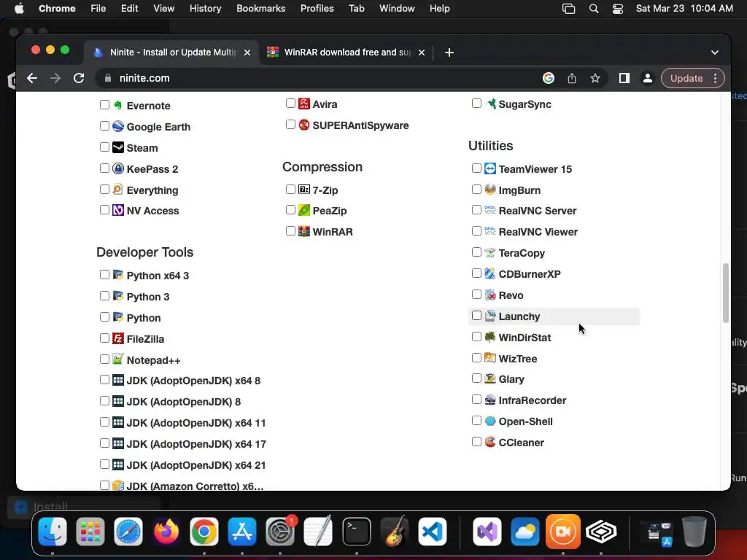The height and width of the screenshot is (560, 747).
Task: Tick the Launchy checkbox
Action: (x=476, y=315)
